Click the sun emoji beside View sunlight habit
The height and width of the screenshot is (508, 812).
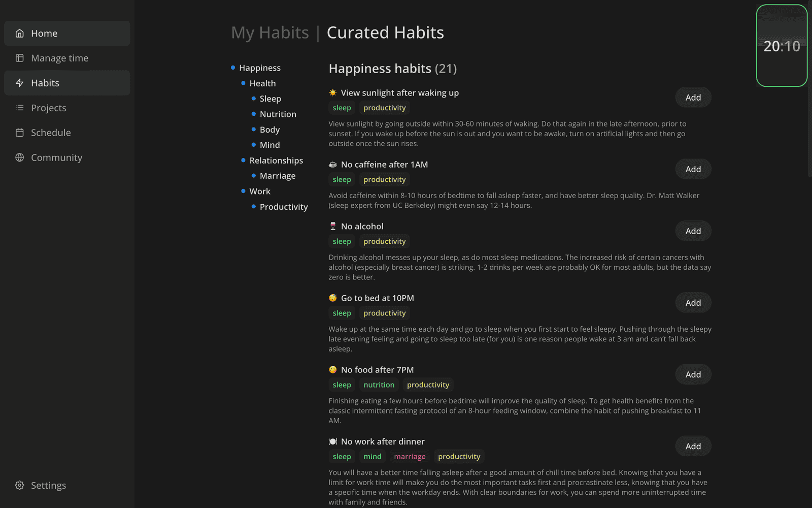(x=333, y=93)
